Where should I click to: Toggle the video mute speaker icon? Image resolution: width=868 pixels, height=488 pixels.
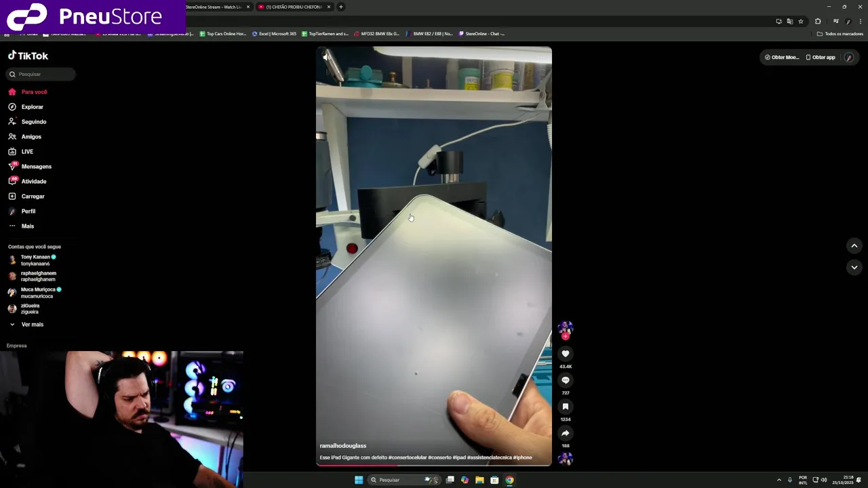point(326,57)
